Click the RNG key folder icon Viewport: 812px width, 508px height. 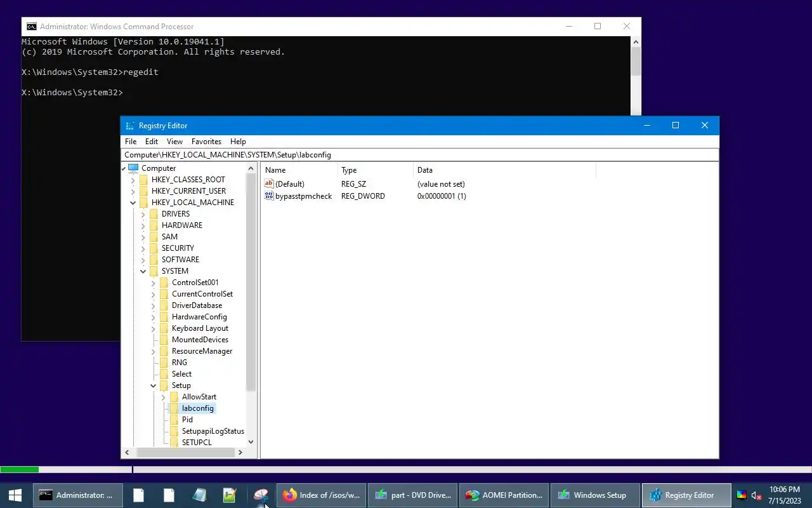click(x=164, y=363)
